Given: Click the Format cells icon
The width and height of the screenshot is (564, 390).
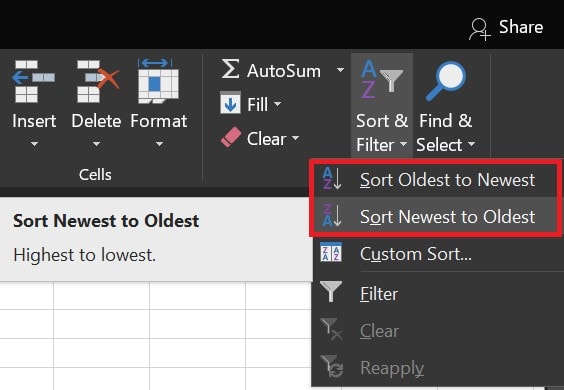Looking at the screenshot, I should [x=158, y=81].
